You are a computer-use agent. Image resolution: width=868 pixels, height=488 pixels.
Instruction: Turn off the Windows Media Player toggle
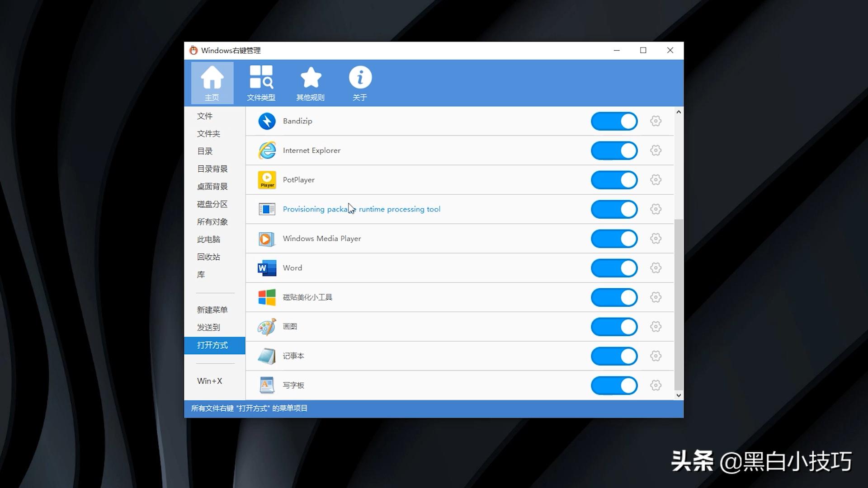click(x=614, y=239)
